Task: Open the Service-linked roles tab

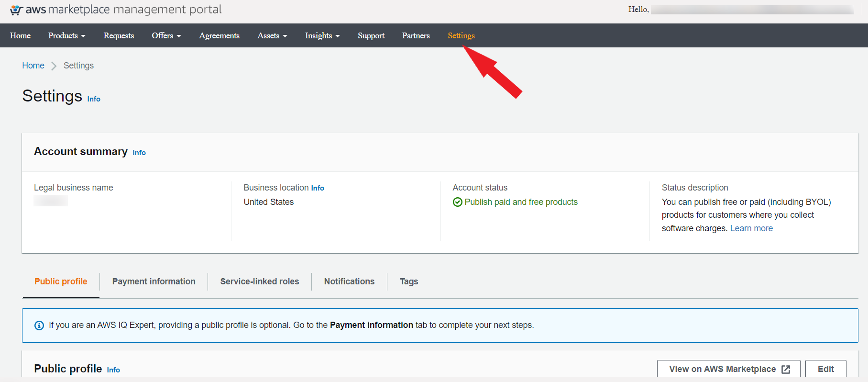Action: (260, 281)
